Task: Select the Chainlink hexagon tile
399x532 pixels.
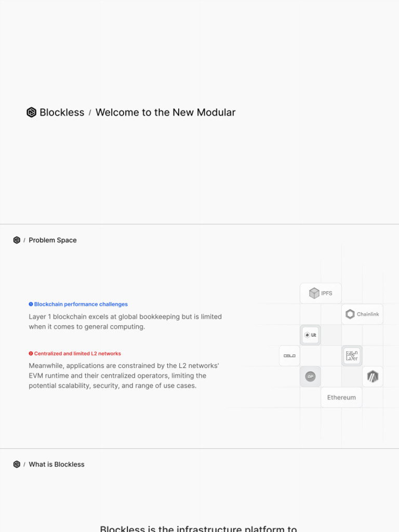Action: (x=362, y=314)
